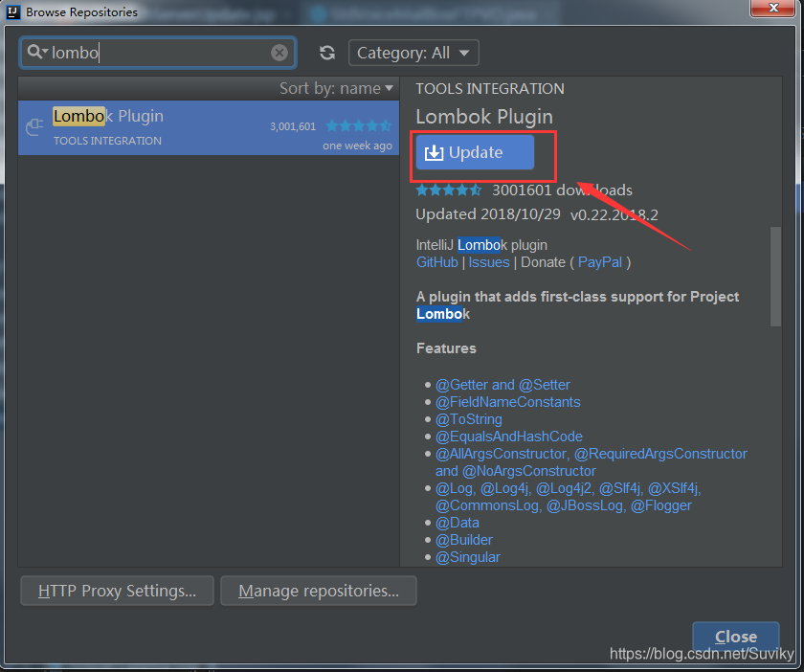
Task: Click the 'TOOLS INTEGRATION' label in details panel
Action: click(490, 89)
